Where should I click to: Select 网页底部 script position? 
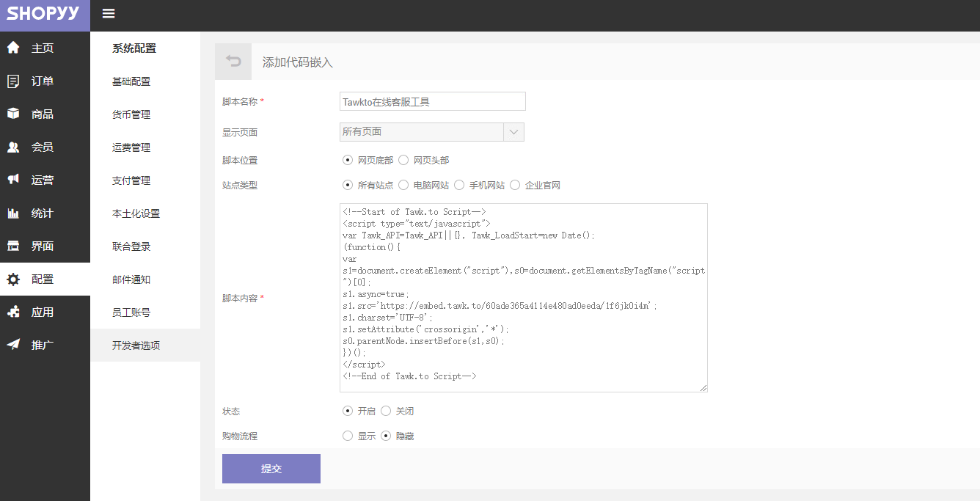[x=348, y=160]
